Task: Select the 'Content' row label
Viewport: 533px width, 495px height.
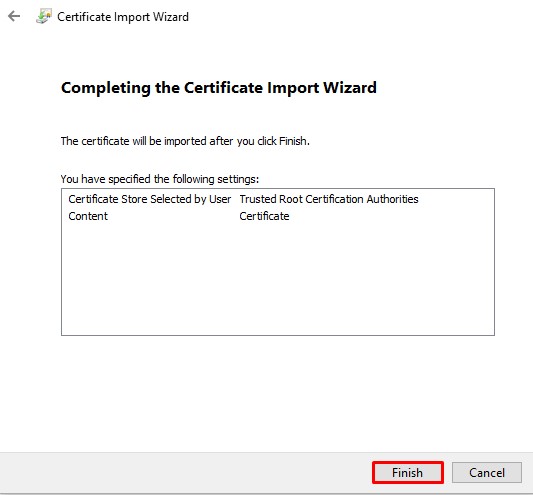Action: coord(88,216)
